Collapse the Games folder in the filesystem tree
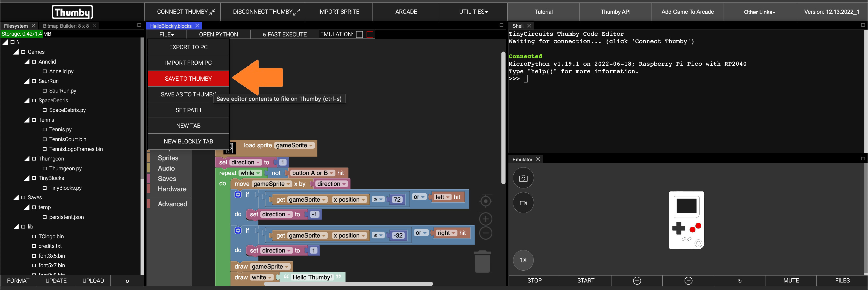The width and height of the screenshot is (868, 290). click(16, 52)
